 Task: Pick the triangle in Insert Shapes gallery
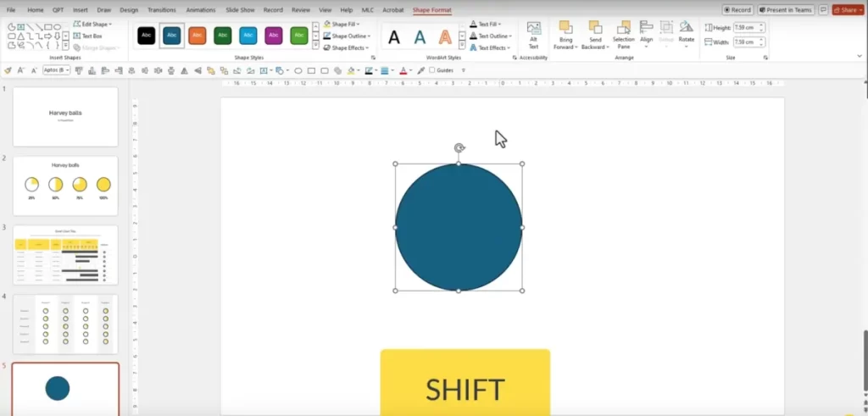click(20, 36)
